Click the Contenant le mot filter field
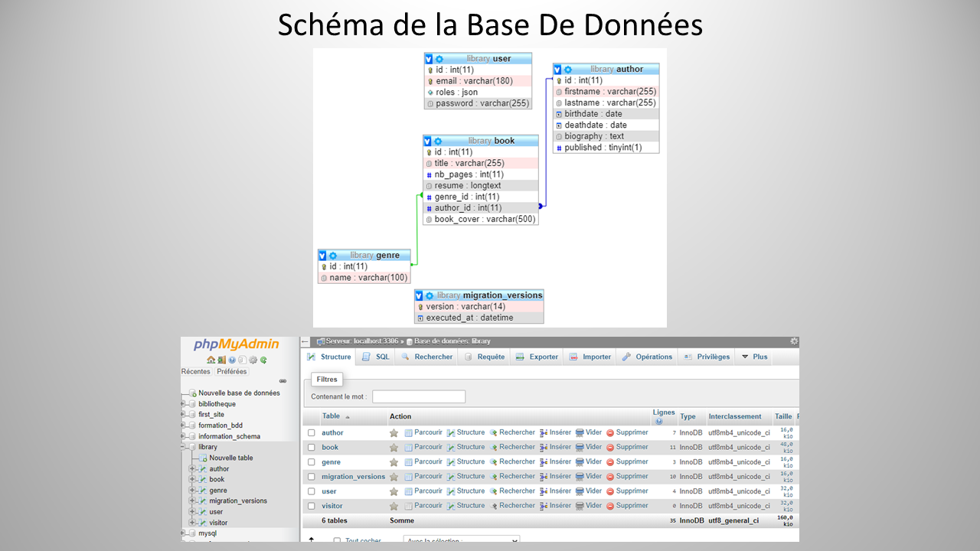Viewport: 980px width, 551px height. tap(419, 396)
